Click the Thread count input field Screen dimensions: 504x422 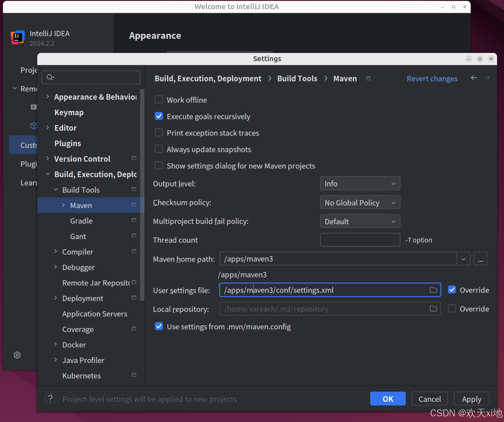pyautogui.click(x=360, y=240)
